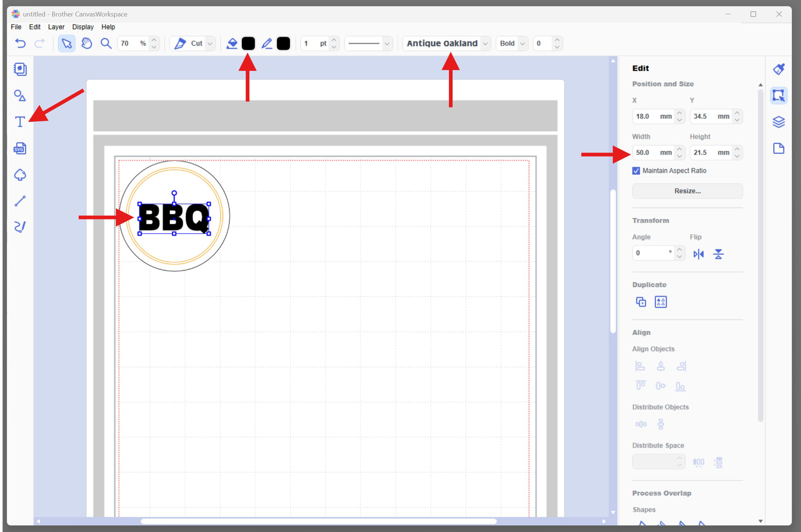801x532 pixels.
Task: Increase Width value stepper
Action: click(x=680, y=149)
